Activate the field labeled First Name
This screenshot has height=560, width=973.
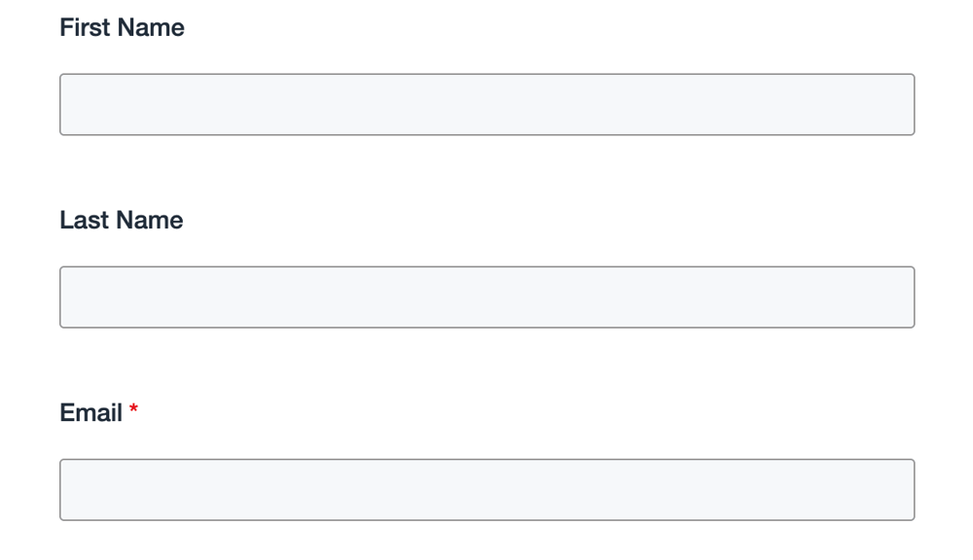pos(486,105)
